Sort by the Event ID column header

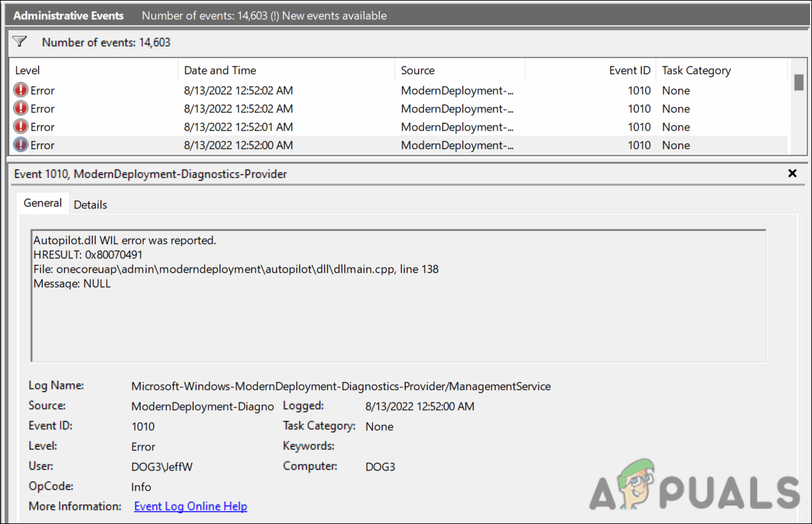point(591,70)
